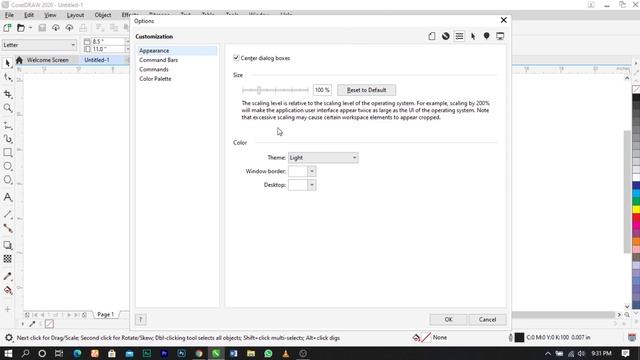Screen dimensions: 640x360
Task: Select Command Bars in the list
Action: click(158, 60)
